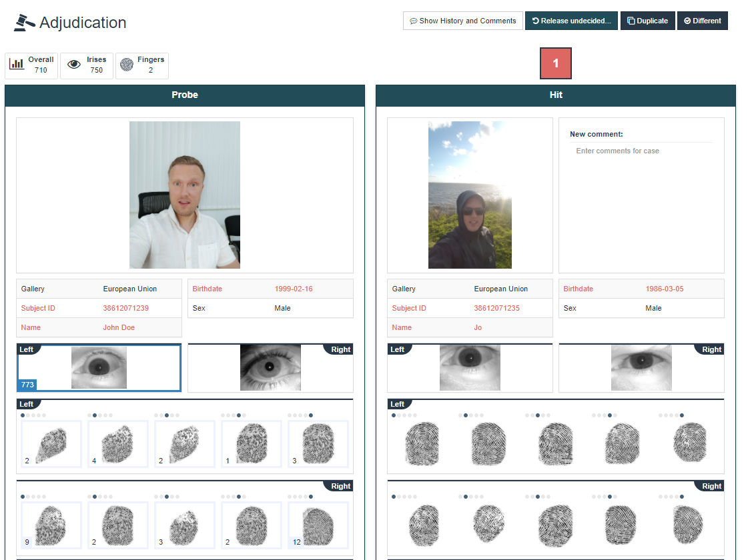This screenshot has width=748, height=560.
Task: Open the Irises score 750 tab
Action: (x=87, y=65)
